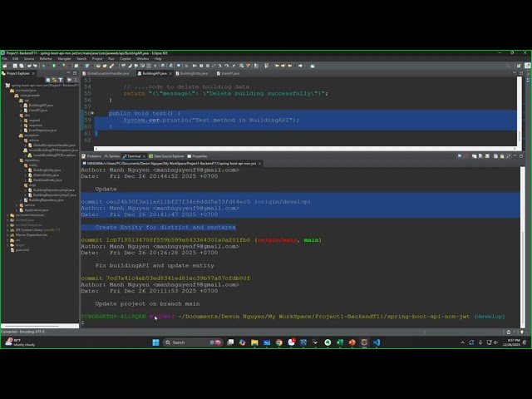Click the Save All toolbar icon
This screenshot has height=399, width=532.
pyautogui.click(x=21, y=66)
